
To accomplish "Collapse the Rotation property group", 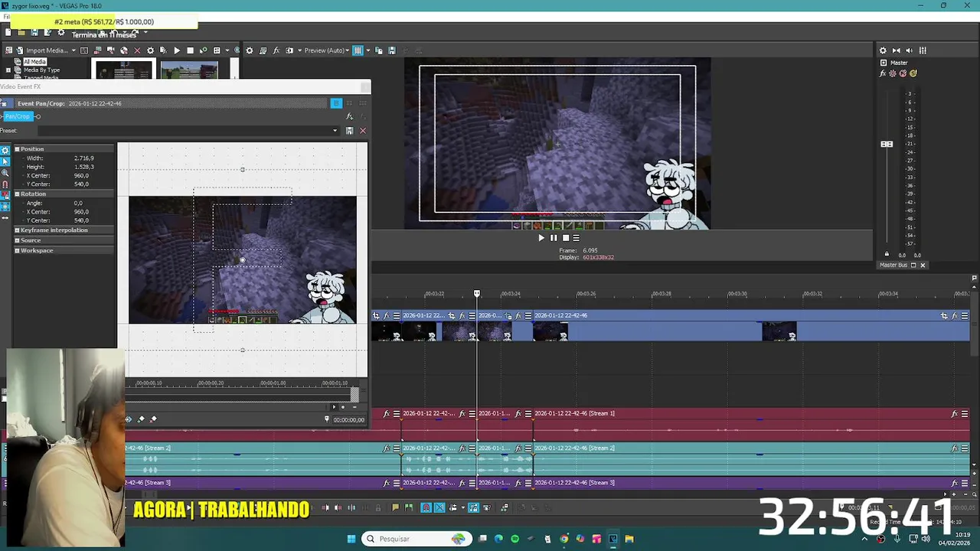I will pos(17,194).
